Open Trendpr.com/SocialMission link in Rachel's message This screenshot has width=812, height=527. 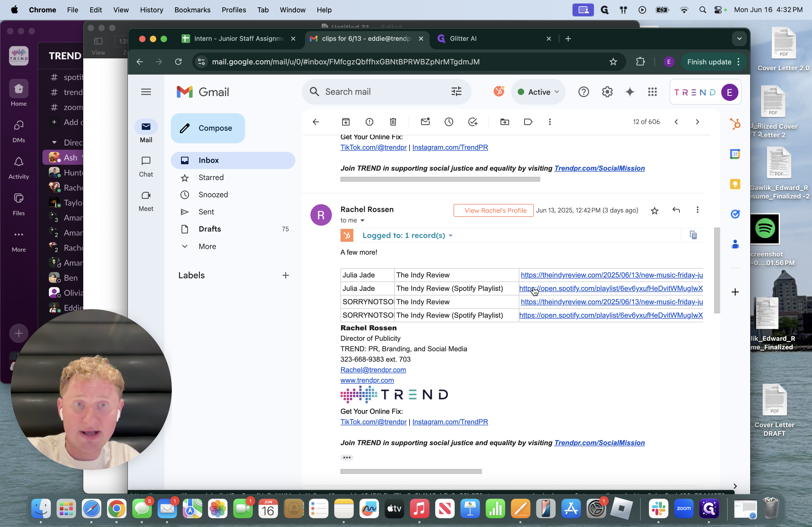[599, 443]
